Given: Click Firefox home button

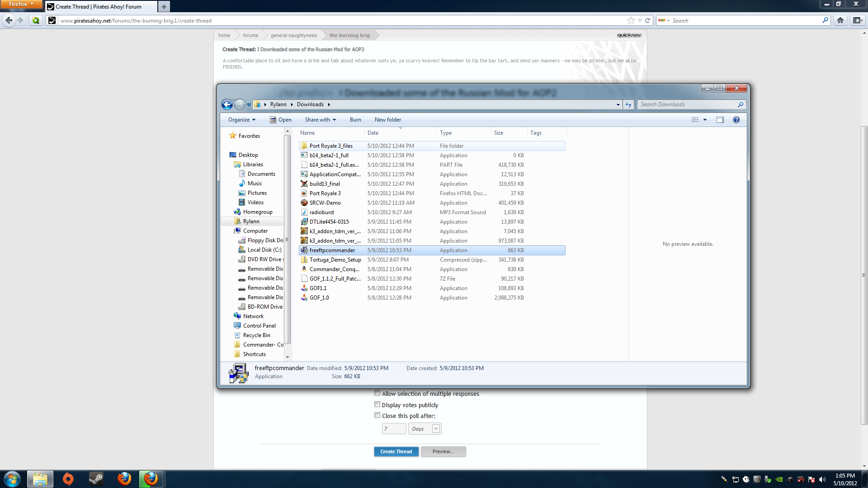Looking at the screenshot, I should 840,20.
